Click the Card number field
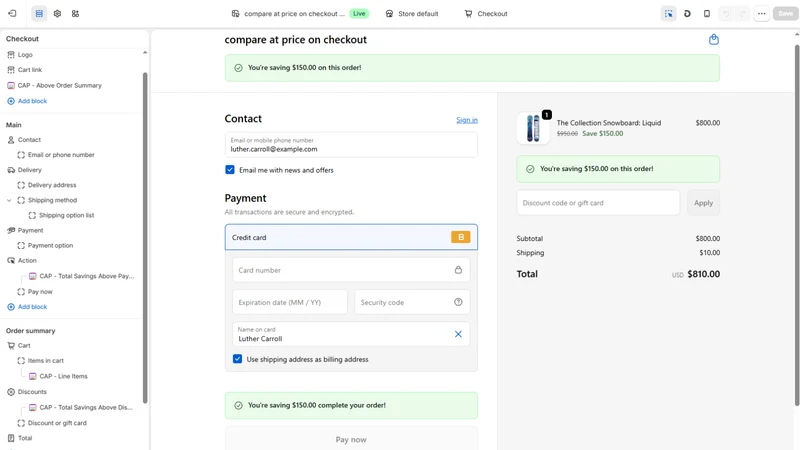The width and height of the screenshot is (800, 450). (x=351, y=270)
